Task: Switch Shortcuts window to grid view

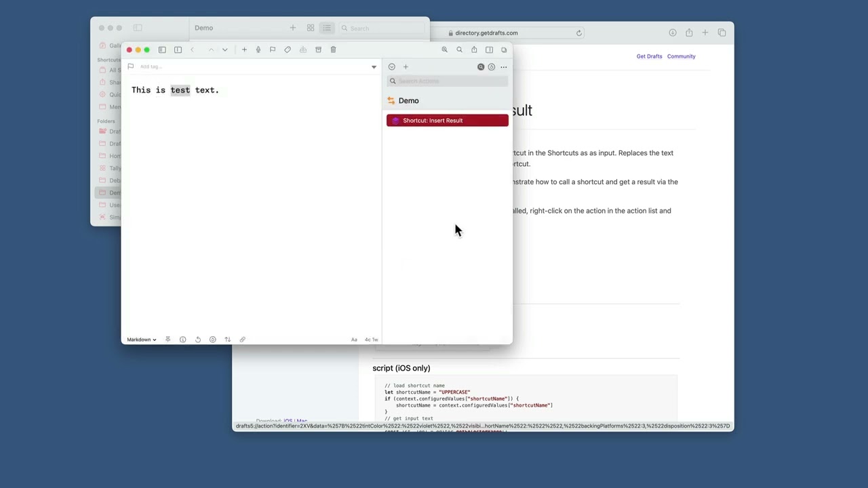Action: [311, 28]
